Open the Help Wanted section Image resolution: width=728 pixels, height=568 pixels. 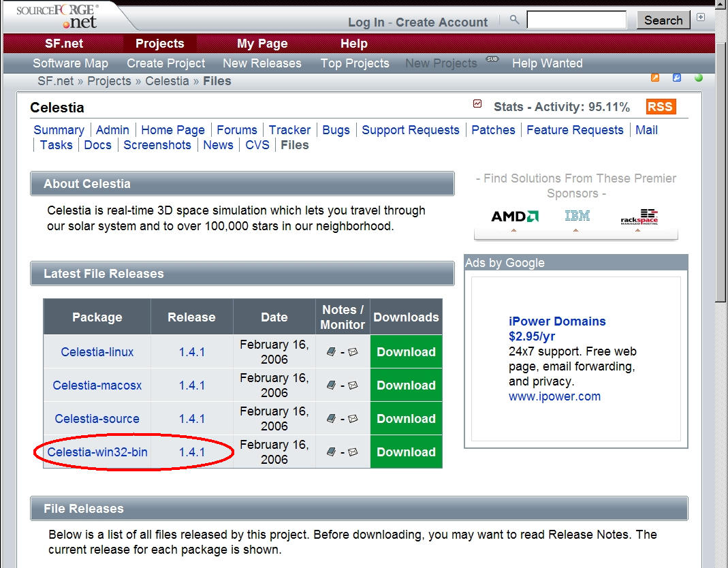pyautogui.click(x=548, y=63)
